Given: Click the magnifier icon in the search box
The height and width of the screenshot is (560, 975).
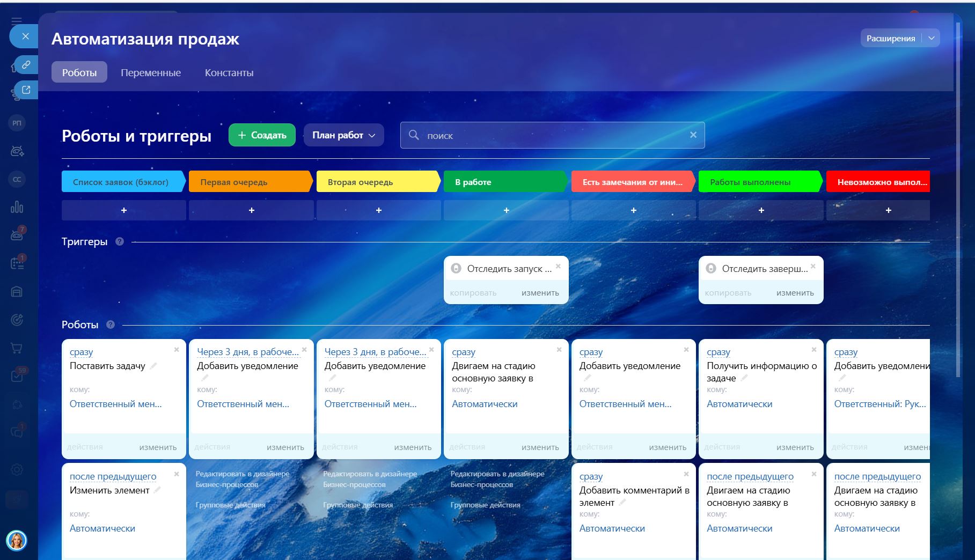Looking at the screenshot, I should pyautogui.click(x=414, y=135).
